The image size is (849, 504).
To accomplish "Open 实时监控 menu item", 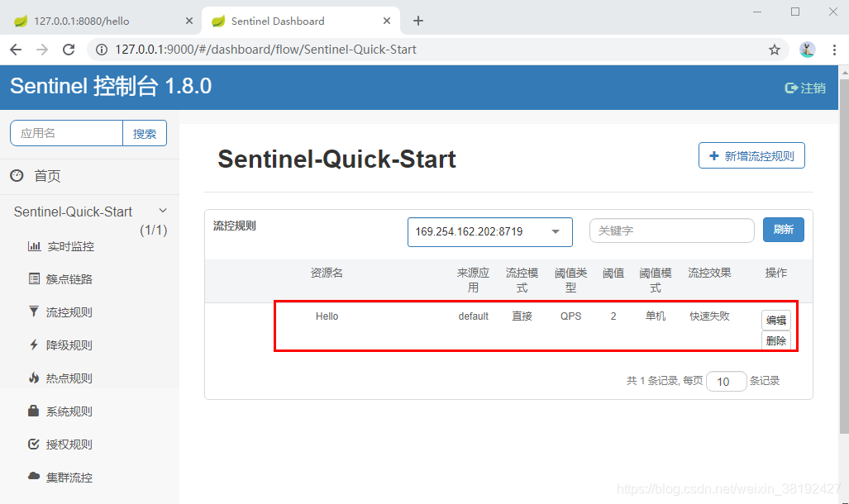I will (x=70, y=246).
